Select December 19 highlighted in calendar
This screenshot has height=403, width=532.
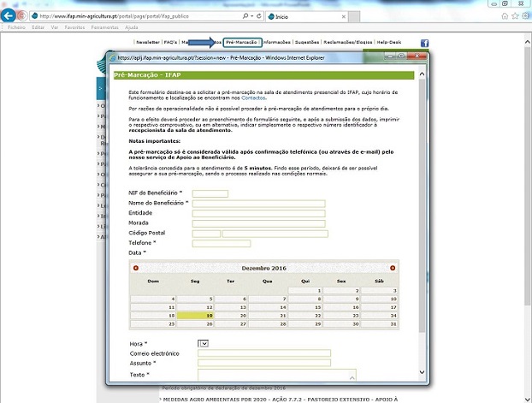tap(195, 316)
